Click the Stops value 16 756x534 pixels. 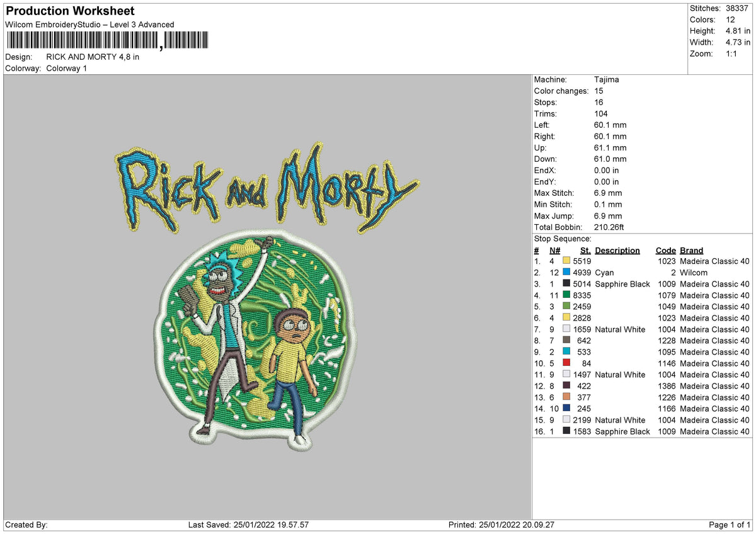click(x=599, y=102)
